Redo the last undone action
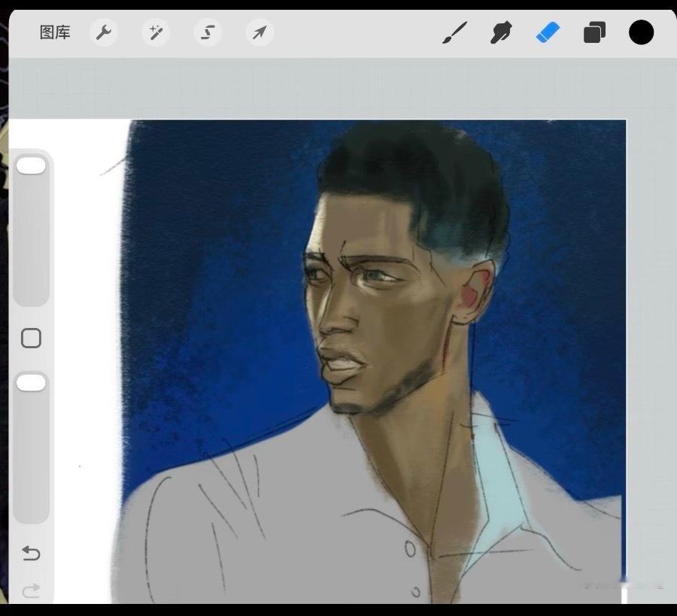The width and height of the screenshot is (677, 616). point(31,590)
